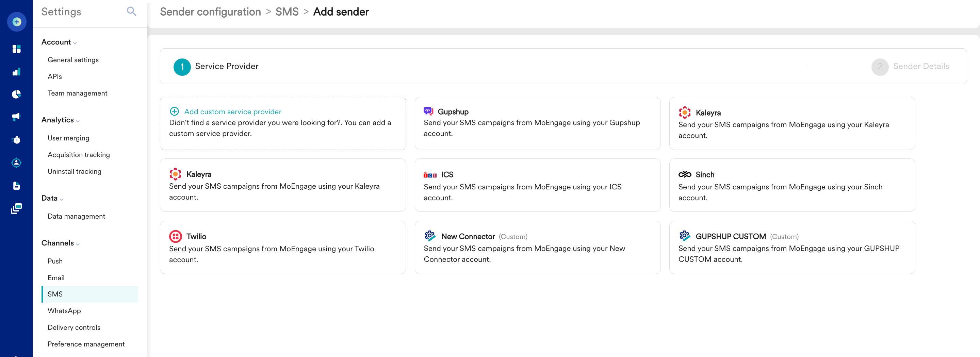980x357 pixels.
Task: Open the dashboard grid icon in sidebar
Action: tap(16, 49)
